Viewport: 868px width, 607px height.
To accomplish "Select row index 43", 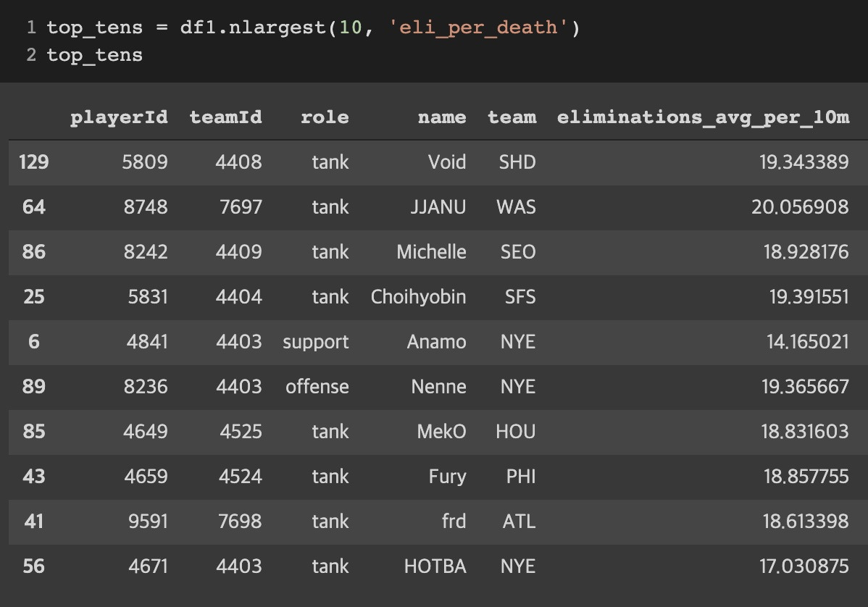I will [34, 476].
